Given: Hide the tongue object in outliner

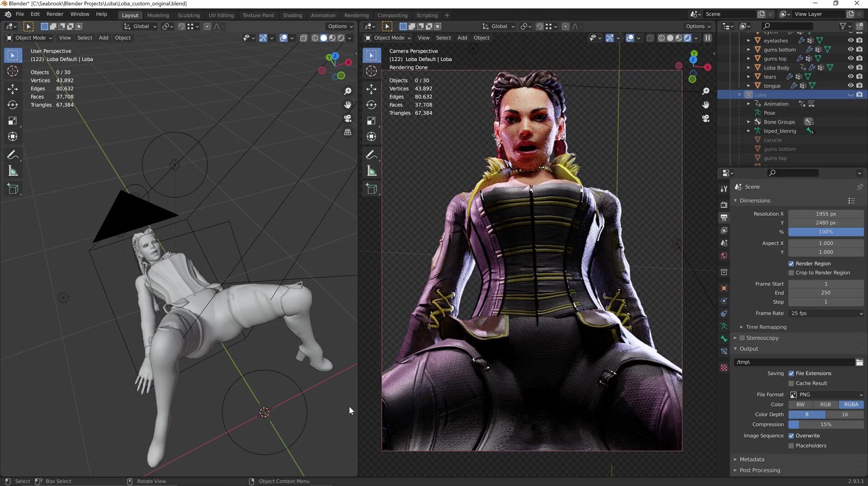Looking at the screenshot, I should point(850,85).
